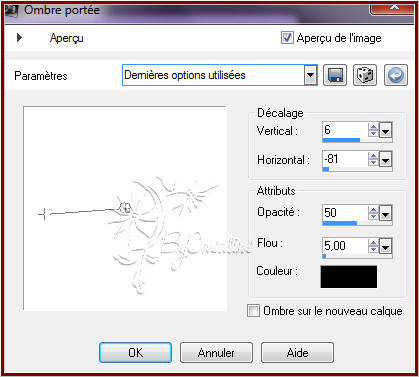Screen dimensions: 419x377
Task: Click the Ombre portée title bar icon
Action: [x=11, y=10]
